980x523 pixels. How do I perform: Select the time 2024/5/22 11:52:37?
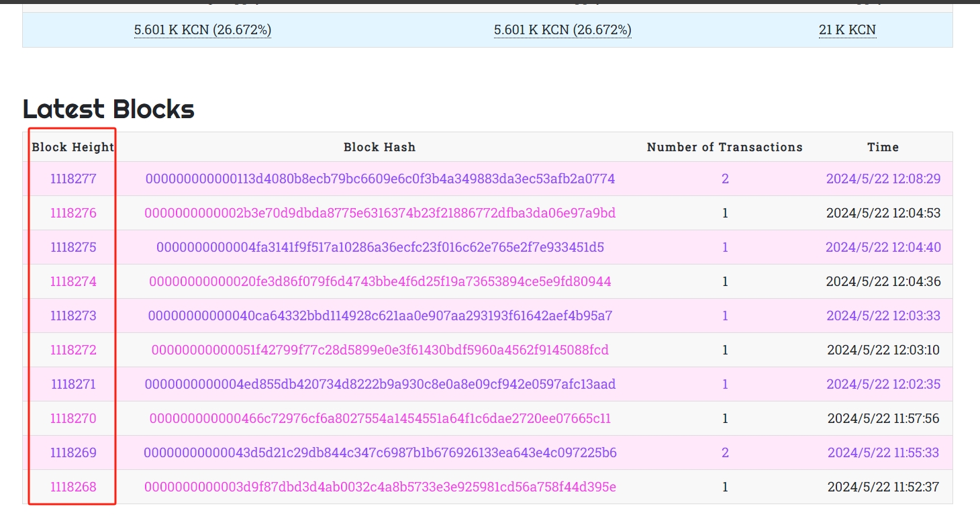(x=883, y=487)
